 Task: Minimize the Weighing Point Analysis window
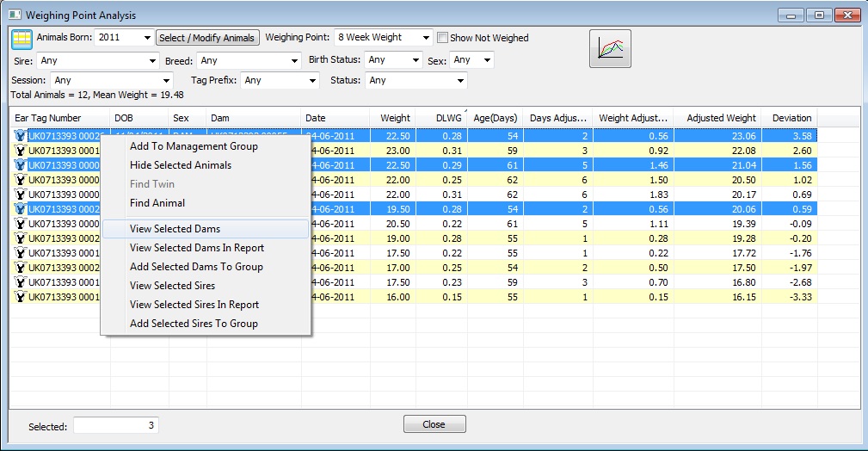coord(791,15)
